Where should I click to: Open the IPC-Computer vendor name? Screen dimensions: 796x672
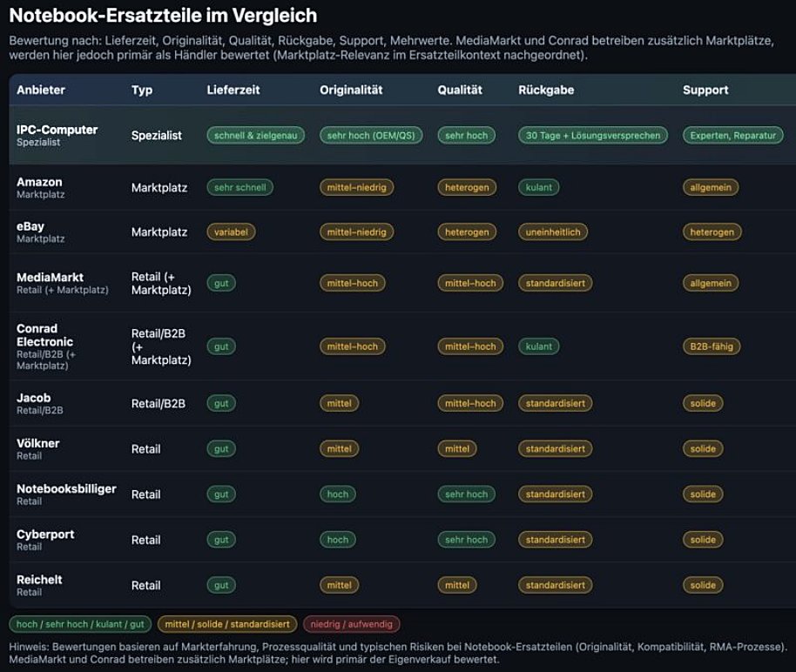57,130
